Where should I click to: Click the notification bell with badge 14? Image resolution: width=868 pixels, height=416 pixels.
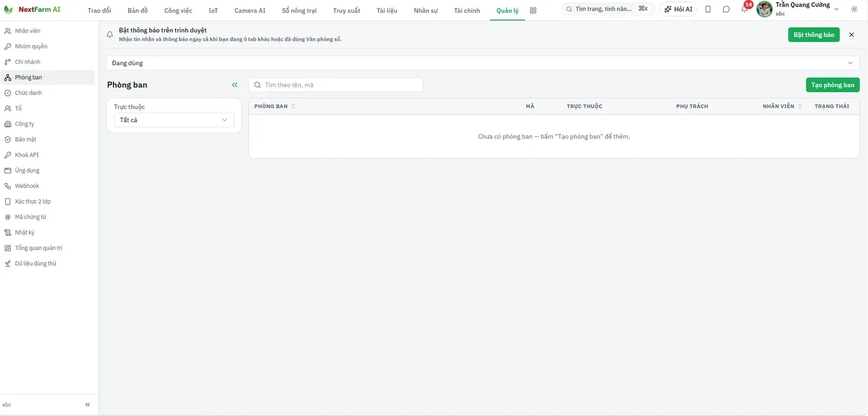tap(744, 9)
